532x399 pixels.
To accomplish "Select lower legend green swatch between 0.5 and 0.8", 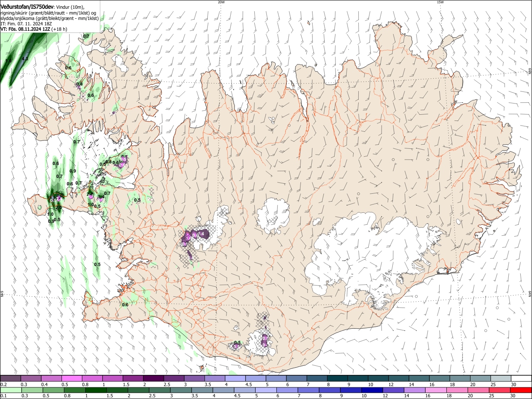I will coord(53,390).
